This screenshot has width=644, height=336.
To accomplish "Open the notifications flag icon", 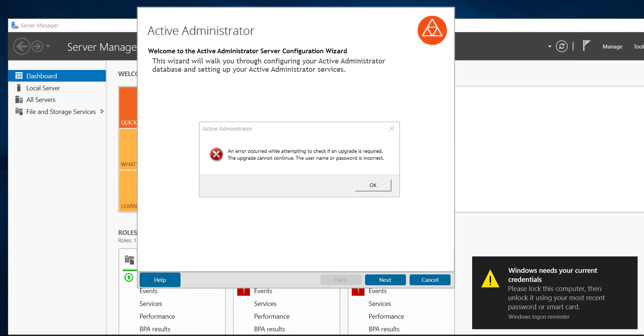I will click(586, 45).
